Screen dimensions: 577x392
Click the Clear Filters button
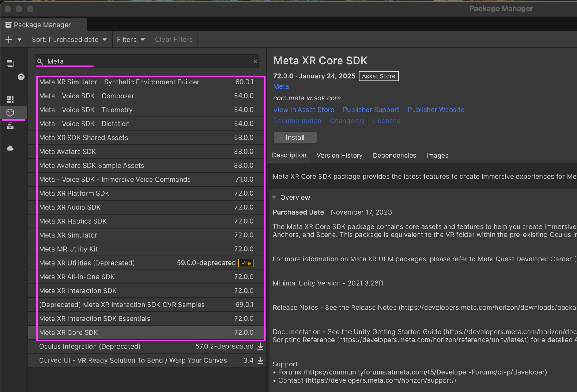(174, 40)
